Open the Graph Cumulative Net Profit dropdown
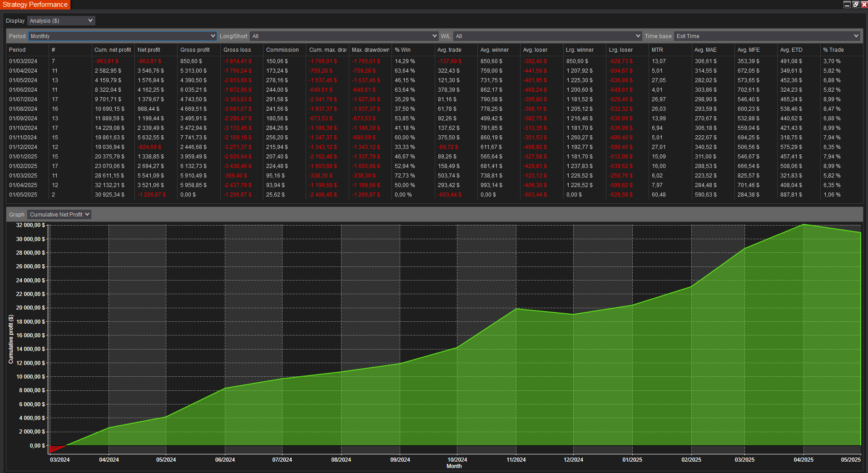The image size is (868, 473). (x=59, y=215)
